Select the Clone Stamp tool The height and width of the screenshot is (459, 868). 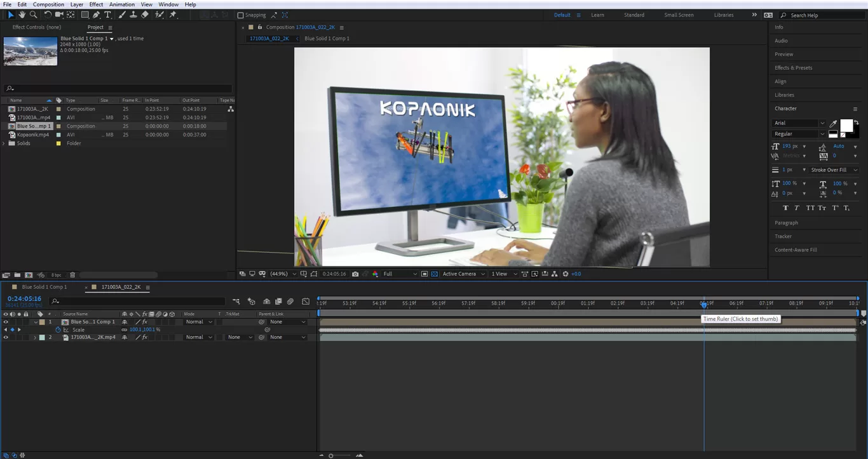(133, 15)
